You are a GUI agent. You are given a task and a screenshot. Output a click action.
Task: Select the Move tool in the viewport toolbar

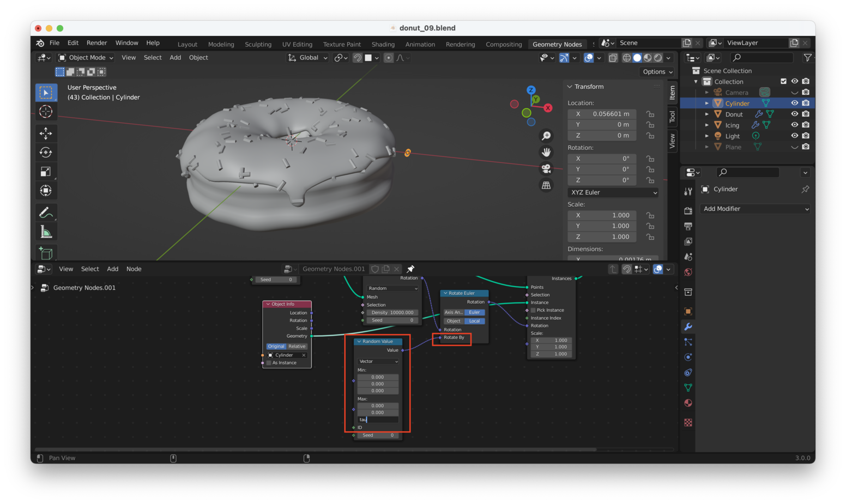click(46, 133)
